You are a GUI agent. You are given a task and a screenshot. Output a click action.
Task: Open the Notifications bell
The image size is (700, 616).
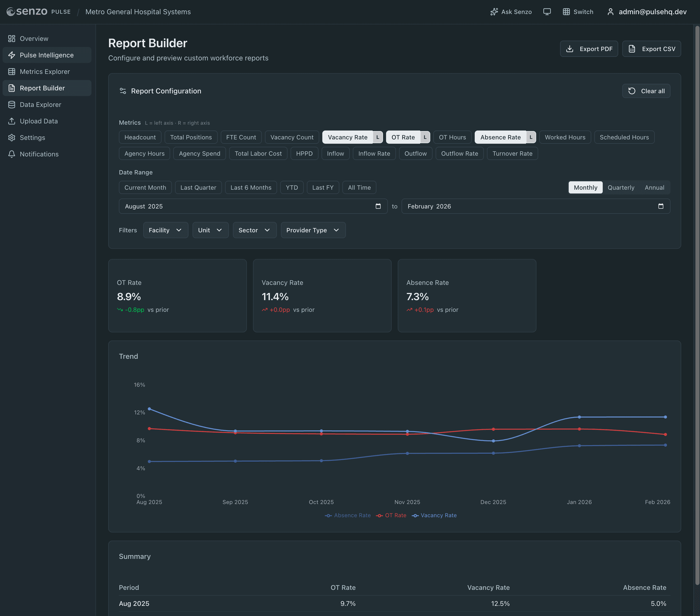click(39, 154)
